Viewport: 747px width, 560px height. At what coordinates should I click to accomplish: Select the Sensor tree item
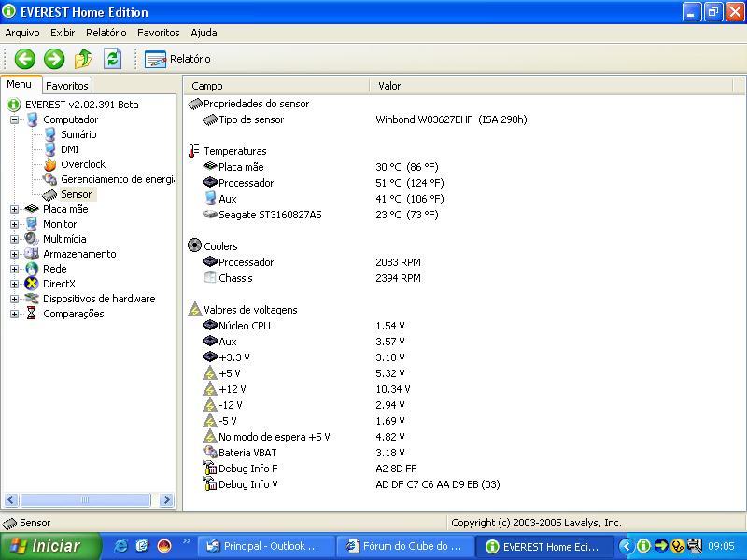(77, 194)
